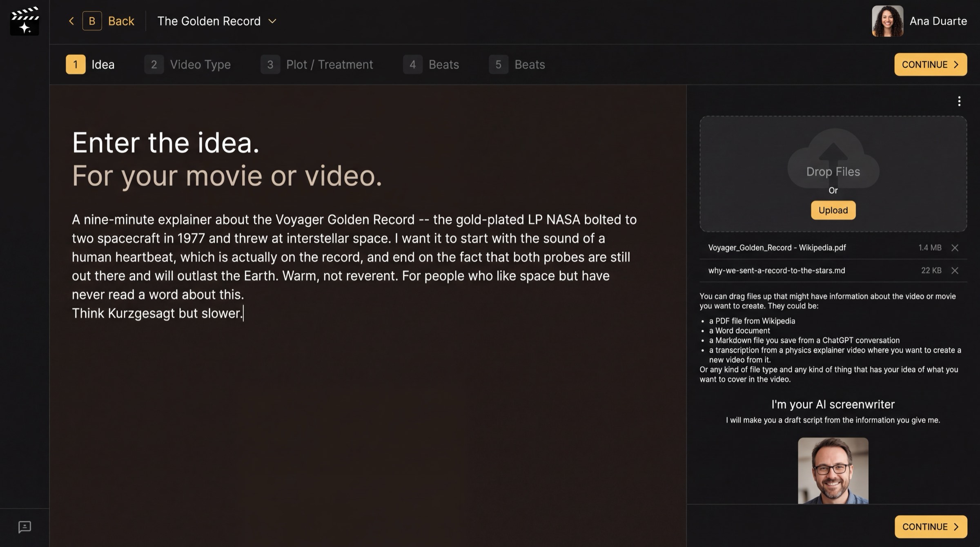Click Ana Duarte's profile avatar

887,21
